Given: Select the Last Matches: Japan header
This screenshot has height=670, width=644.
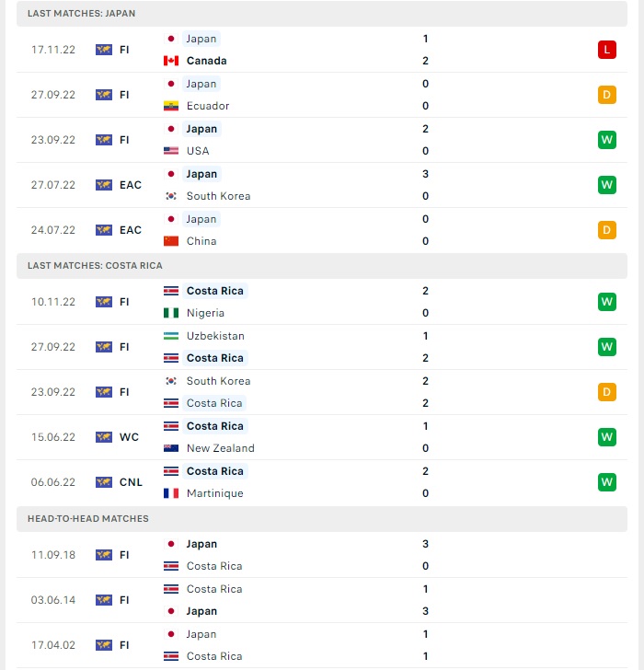Looking at the screenshot, I should (x=322, y=14).
